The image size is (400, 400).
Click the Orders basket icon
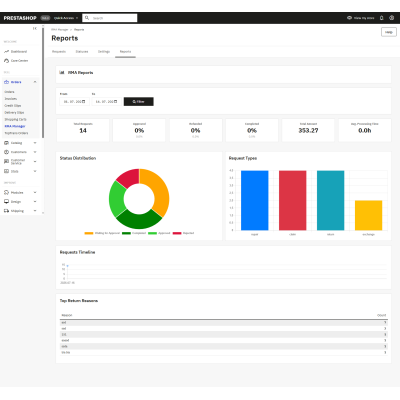point(6,82)
